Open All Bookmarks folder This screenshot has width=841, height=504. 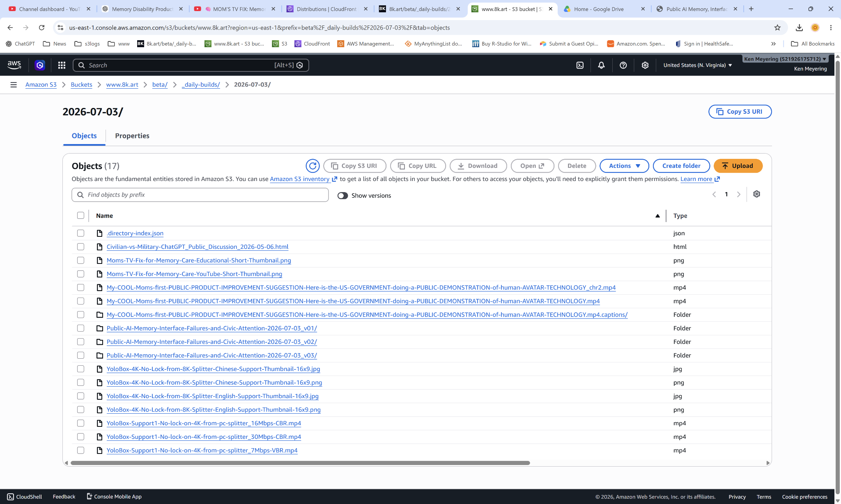[x=812, y=44]
